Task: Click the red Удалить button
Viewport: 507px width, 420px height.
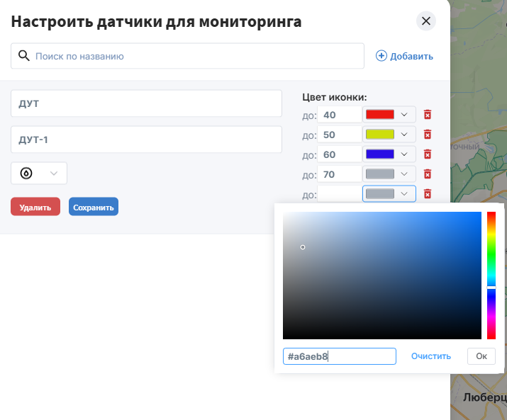Action: tap(35, 207)
